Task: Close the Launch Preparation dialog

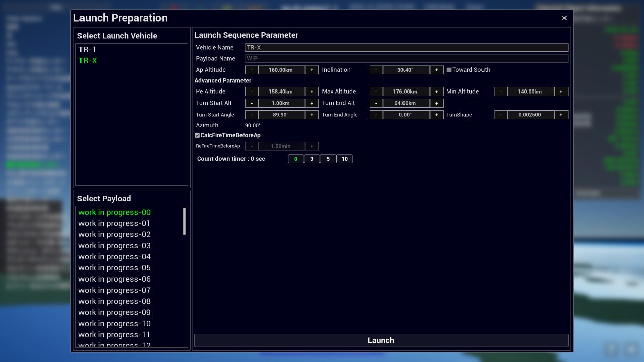Action: 564,18
